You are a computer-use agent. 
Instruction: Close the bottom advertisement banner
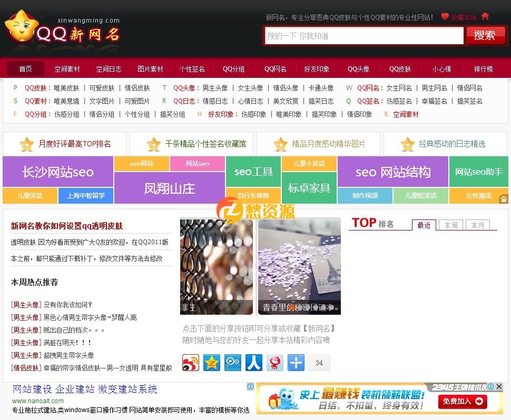(498, 386)
